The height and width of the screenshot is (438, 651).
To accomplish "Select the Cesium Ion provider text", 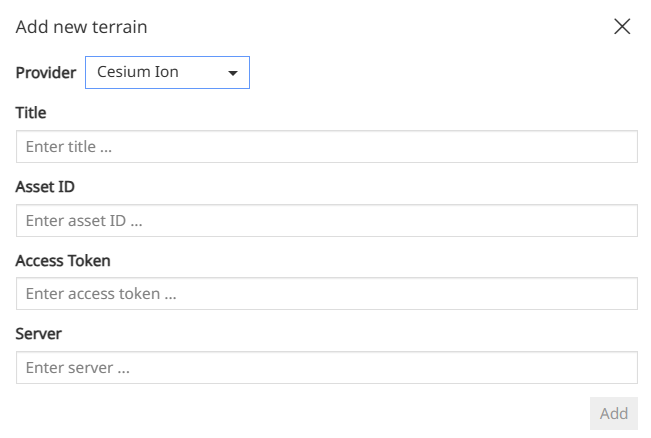I will (x=138, y=73).
